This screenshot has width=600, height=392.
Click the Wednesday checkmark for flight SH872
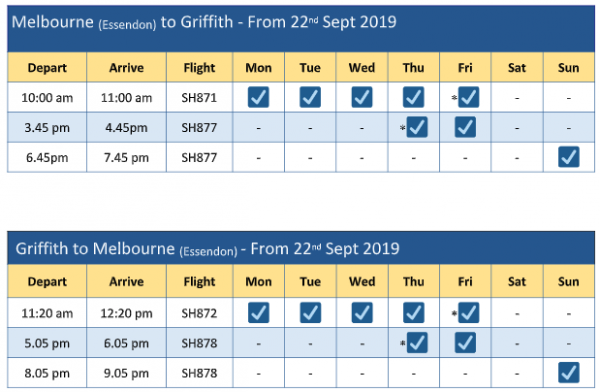[x=362, y=313]
